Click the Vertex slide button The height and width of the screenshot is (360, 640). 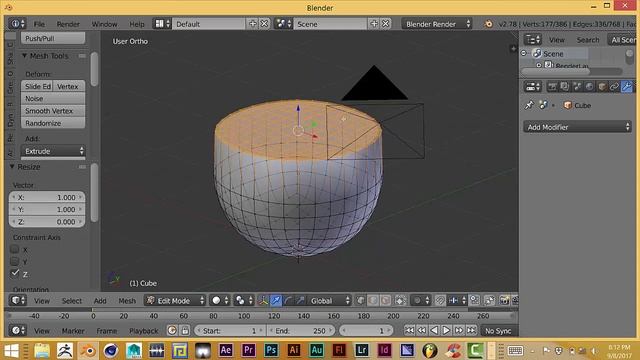click(69, 86)
